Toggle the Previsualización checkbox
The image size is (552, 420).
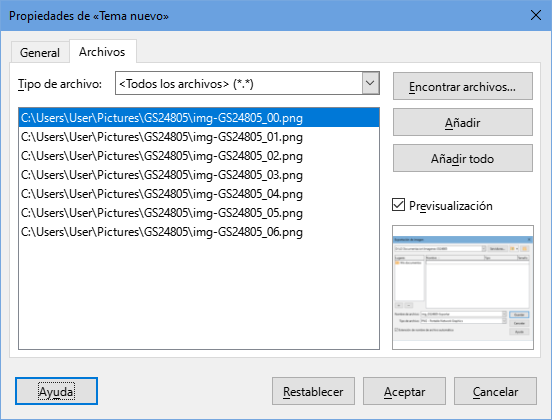point(399,205)
